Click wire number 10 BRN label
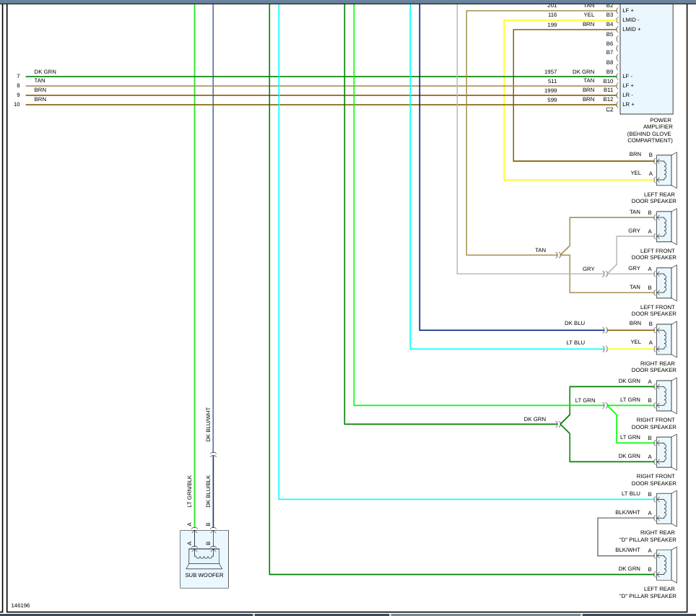 point(40,100)
